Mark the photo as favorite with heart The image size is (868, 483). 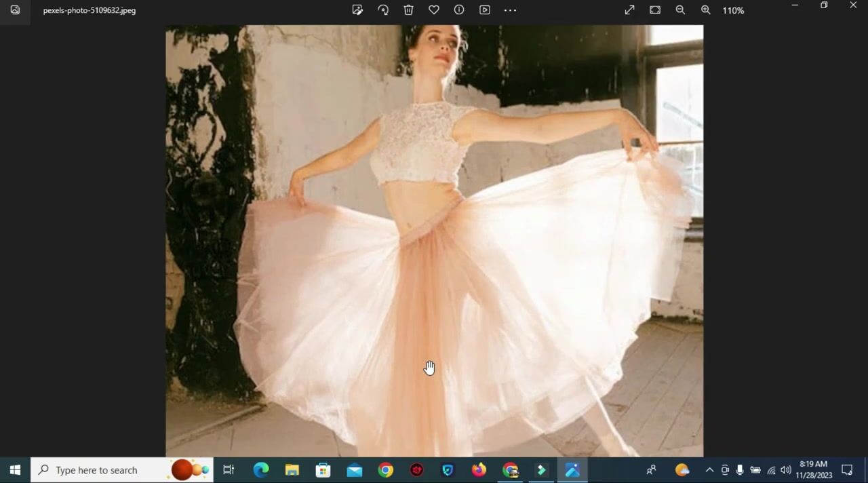(x=434, y=10)
